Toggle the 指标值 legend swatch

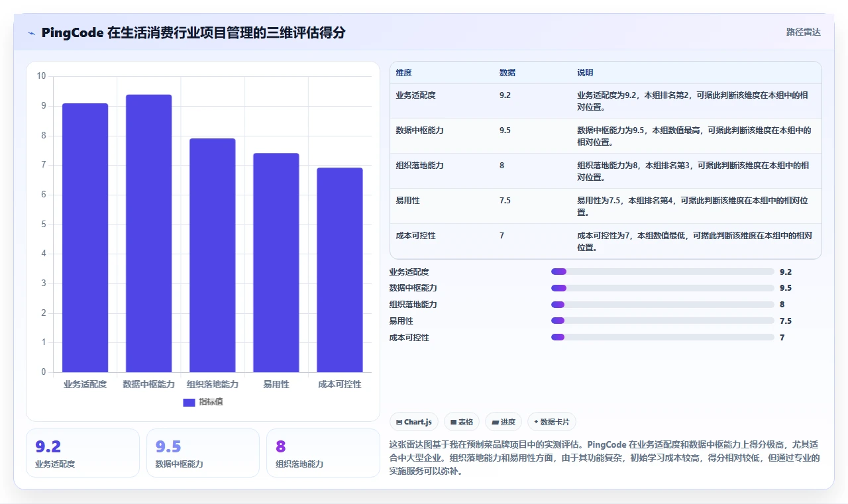tap(189, 402)
